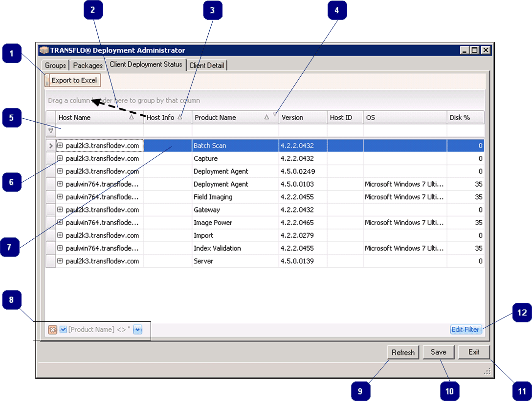Click the TRANSFLO icon in the title bar

pyautogui.click(x=45, y=50)
